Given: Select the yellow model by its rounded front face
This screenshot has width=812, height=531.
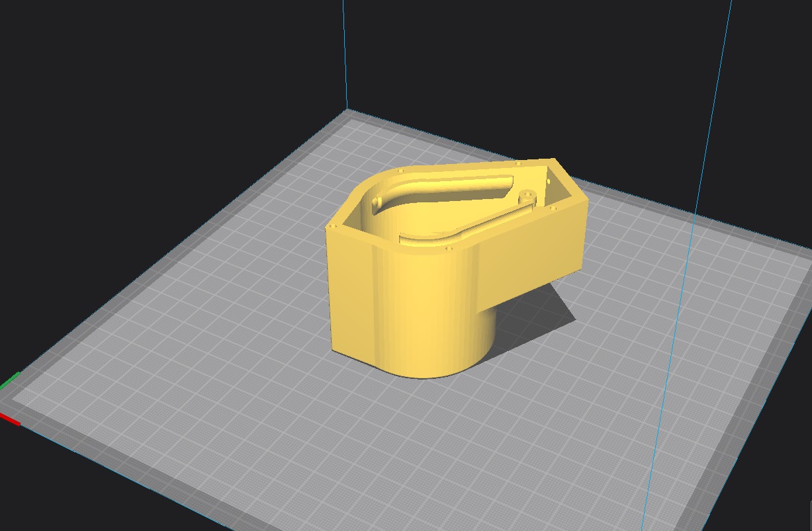Looking at the screenshot, I should (x=430, y=311).
